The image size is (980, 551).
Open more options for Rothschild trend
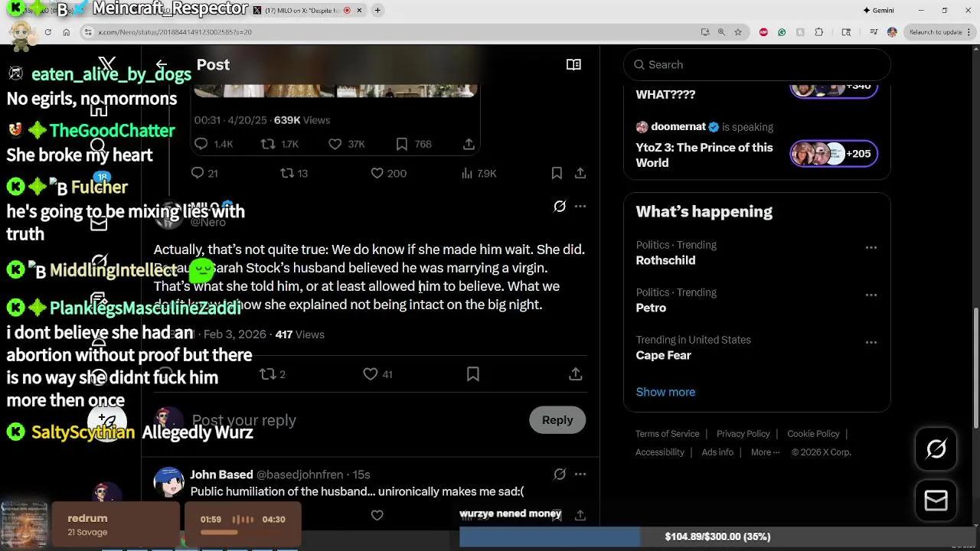click(x=871, y=248)
